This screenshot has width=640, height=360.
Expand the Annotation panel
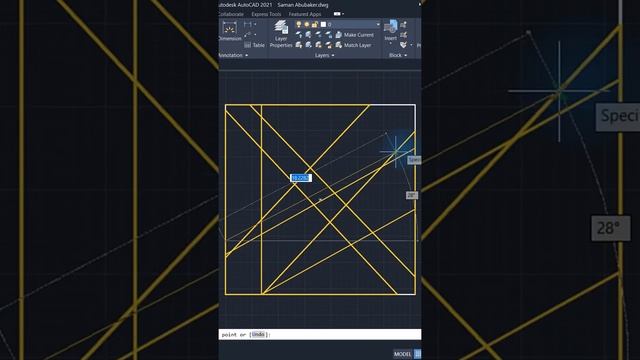(x=233, y=55)
